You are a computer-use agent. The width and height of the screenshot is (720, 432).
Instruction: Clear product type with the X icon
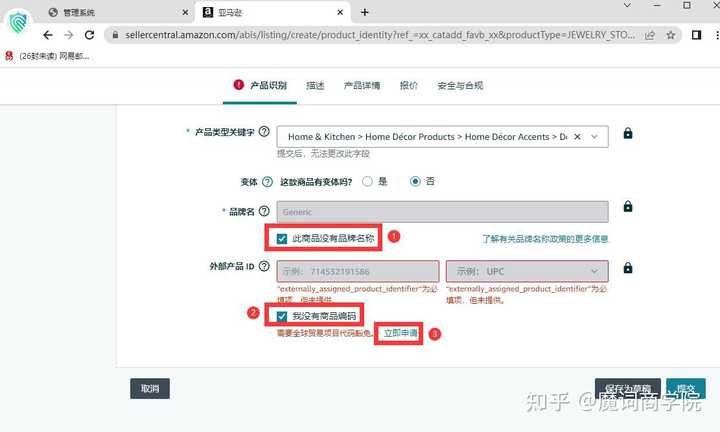coord(578,137)
